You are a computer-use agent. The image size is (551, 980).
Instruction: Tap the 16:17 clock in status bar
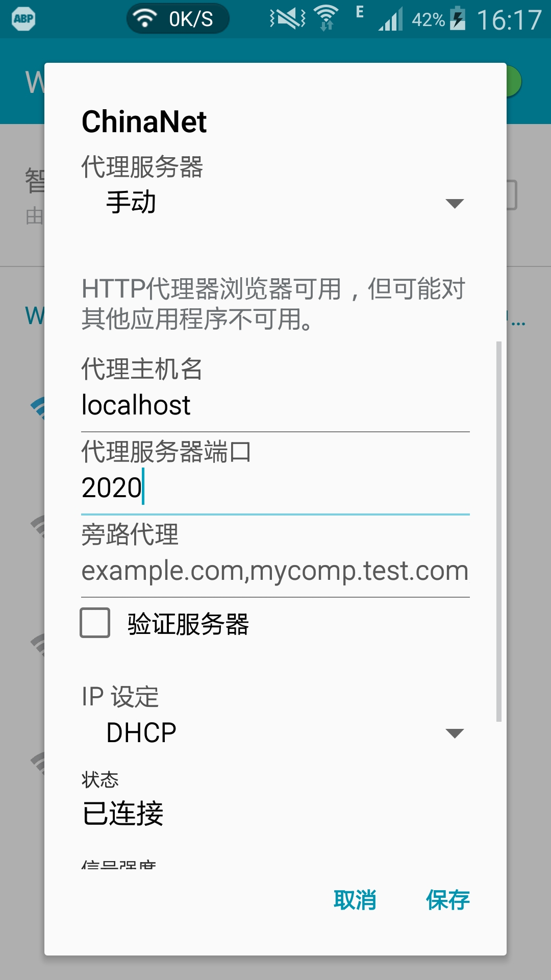coord(509,20)
